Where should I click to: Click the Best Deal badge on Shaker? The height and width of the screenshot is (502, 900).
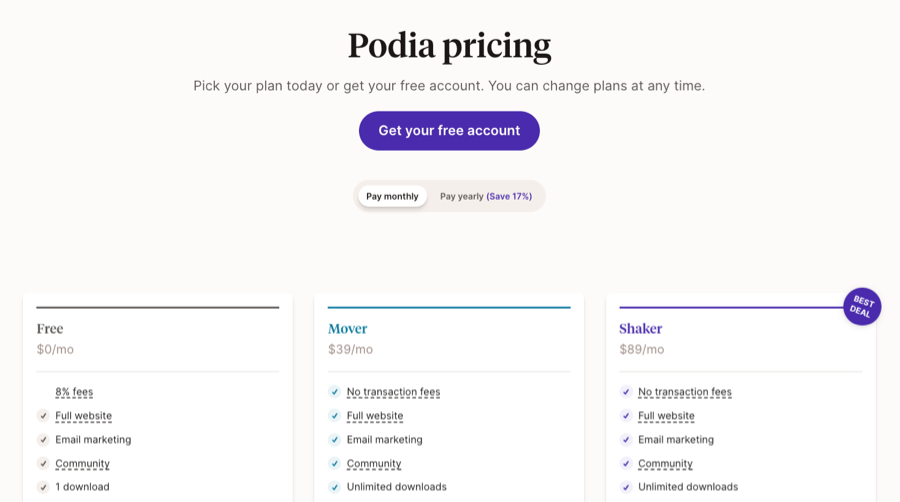pyautogui.click(x=862, y=306)
